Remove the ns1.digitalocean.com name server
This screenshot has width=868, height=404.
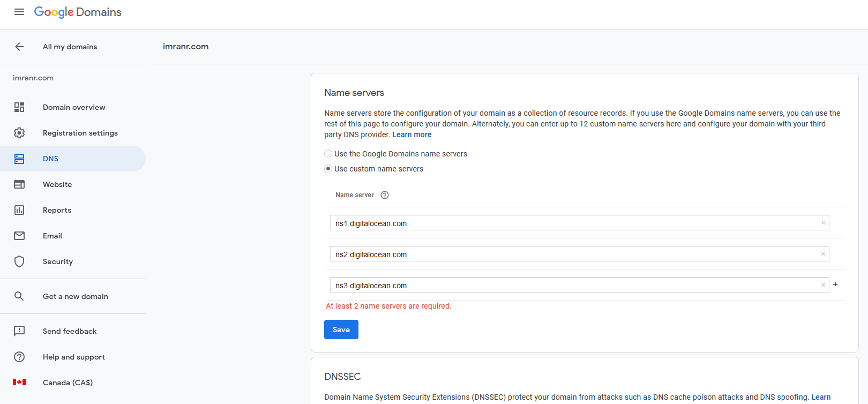823,223
